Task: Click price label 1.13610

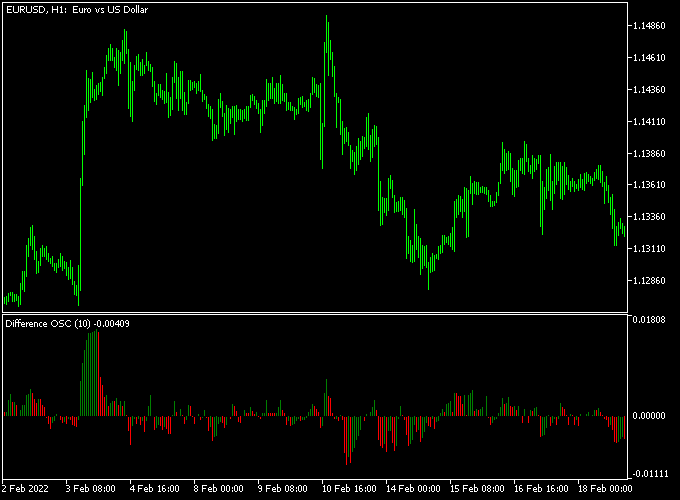Action: coord(649,185)
